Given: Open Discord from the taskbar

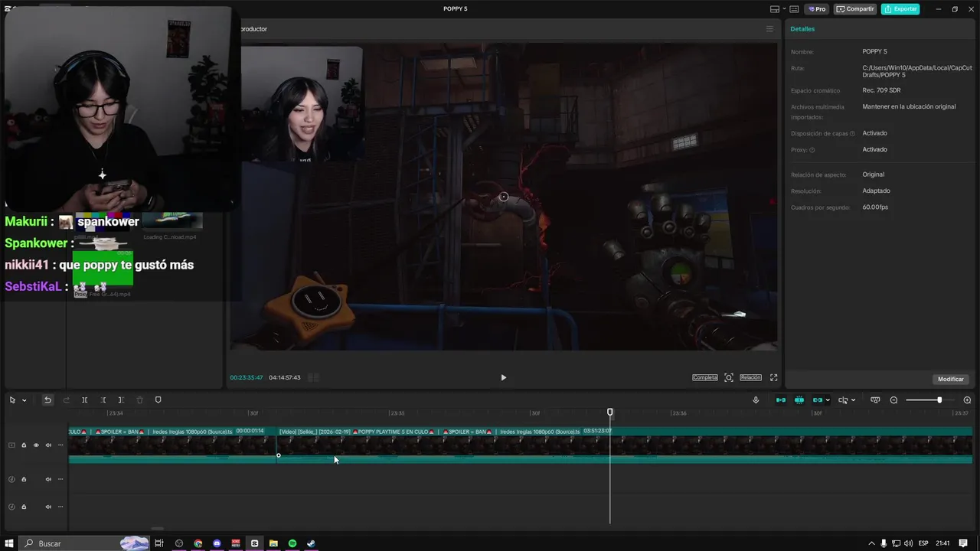Looking at the screenshot, I should pyautogui.click(x=217, y=543).
